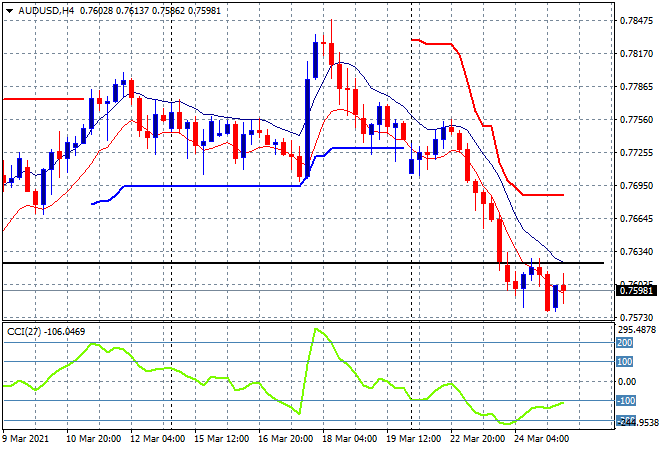Click the 0.77865 price axis label
660x450 pixels.
636,87
